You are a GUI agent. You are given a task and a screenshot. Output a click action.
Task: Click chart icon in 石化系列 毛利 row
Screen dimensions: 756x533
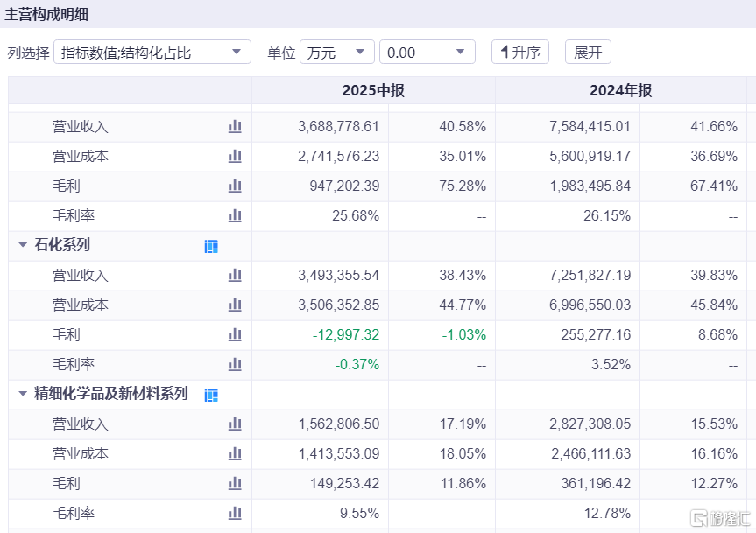(x=235, y=335)
